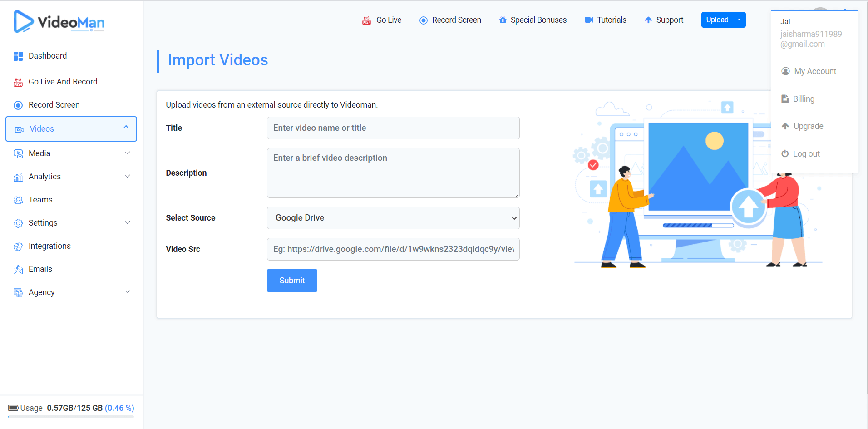Click the Import Videos heading
868x429 pixels.
[x=218, y=60]
